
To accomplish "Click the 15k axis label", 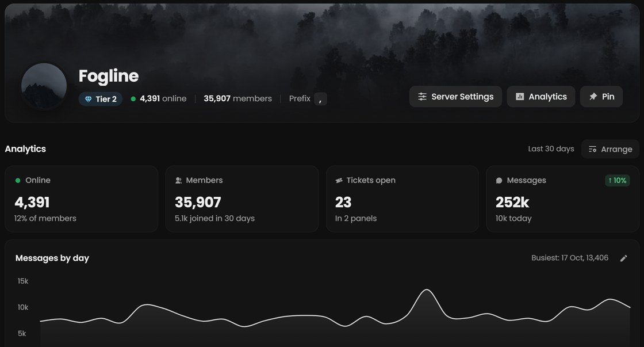I will 23,281.
